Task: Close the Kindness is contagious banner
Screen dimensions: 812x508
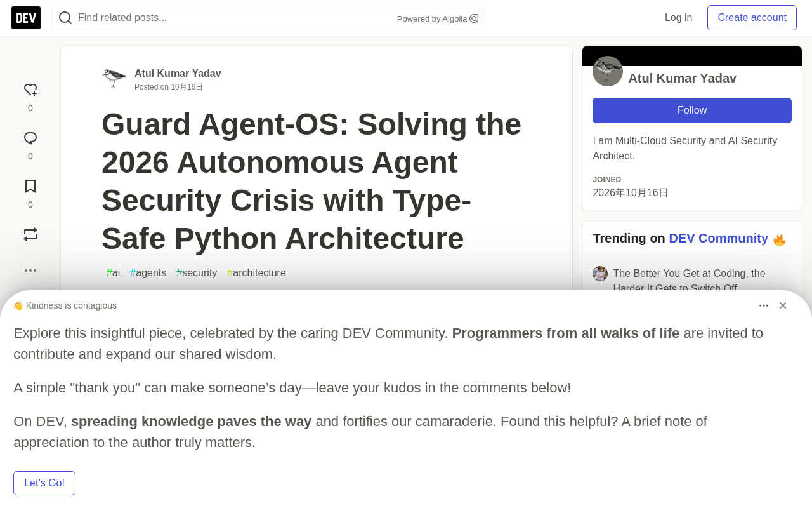Action: [x=783, y=305]
